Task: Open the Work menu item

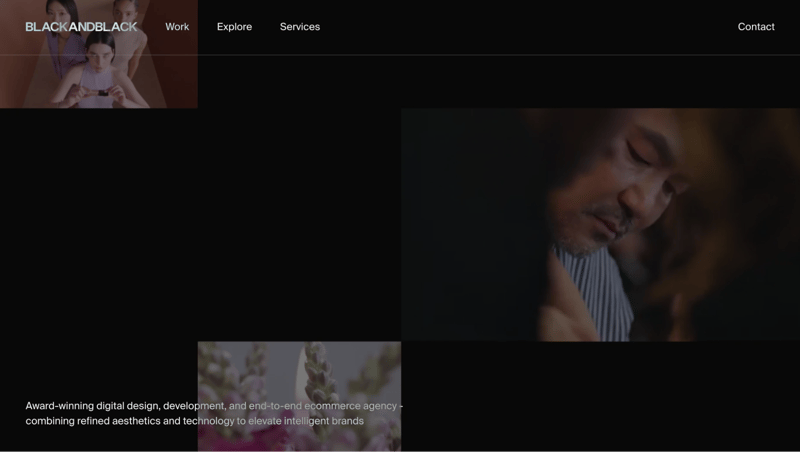Action: coord(177,27)
